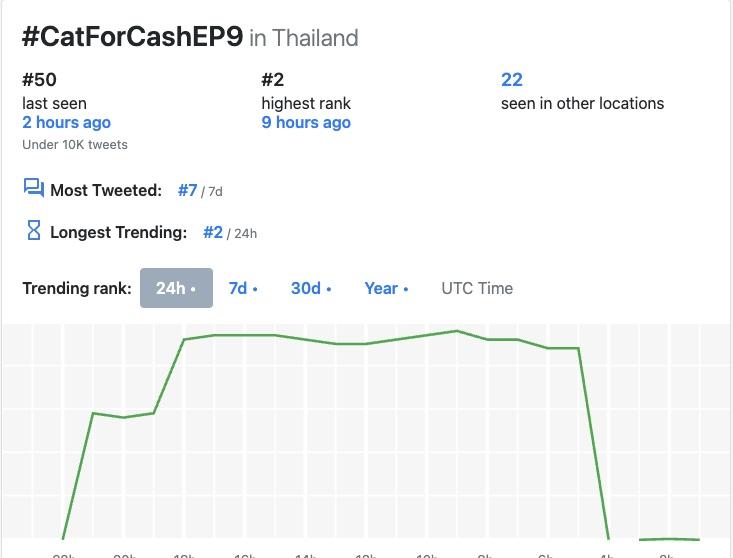Click the UTC Time label
This screenshot has width=733, height=558.
pos(477,288)
